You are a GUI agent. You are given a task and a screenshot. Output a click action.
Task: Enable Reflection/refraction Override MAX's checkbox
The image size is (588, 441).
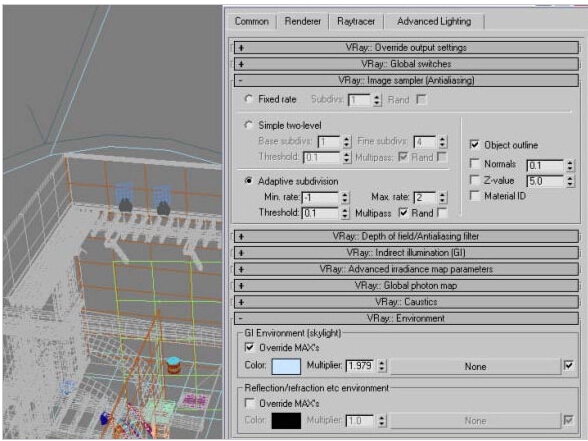tap(249, 403)
